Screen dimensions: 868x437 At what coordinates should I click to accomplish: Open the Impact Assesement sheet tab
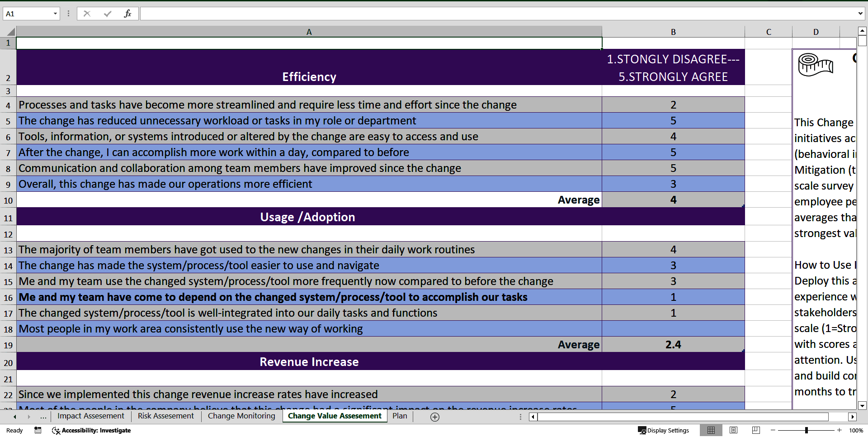tap(91, 416)
